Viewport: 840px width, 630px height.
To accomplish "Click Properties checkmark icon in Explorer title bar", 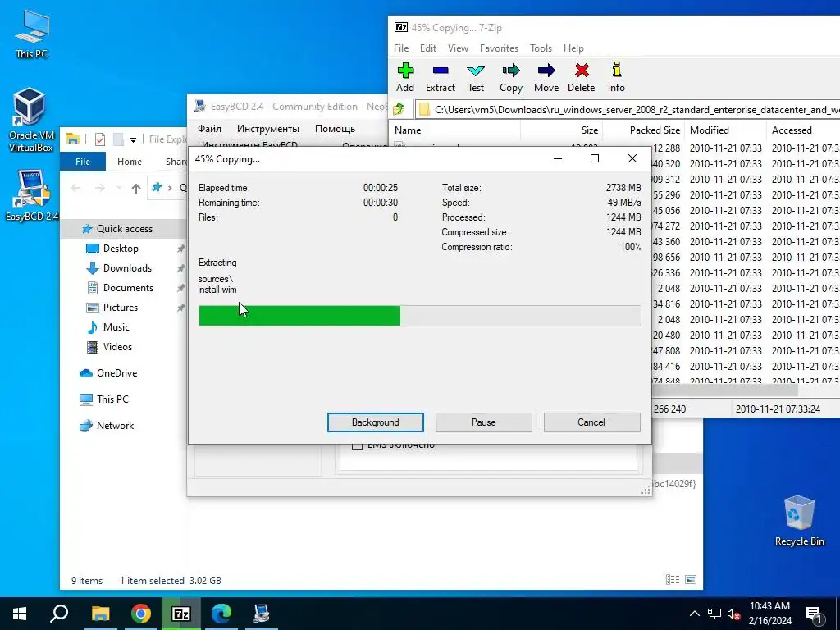I will (x=100, y=139).
